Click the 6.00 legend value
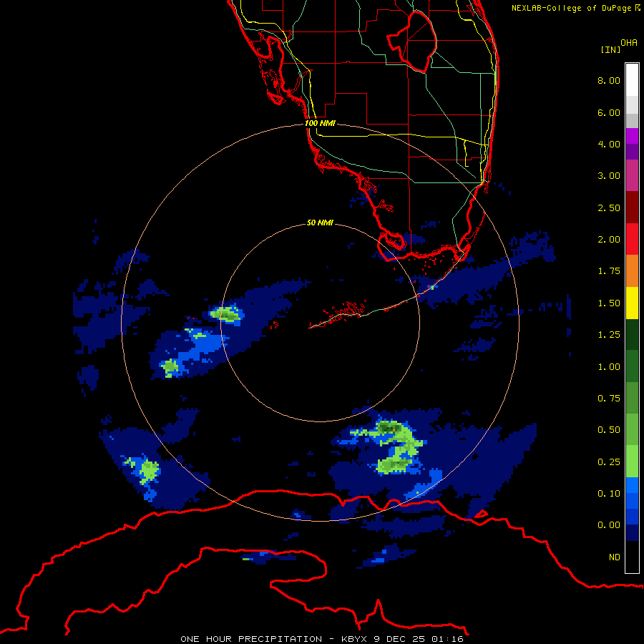This screenshot has width=644, height=644. (x=609, y=112)
